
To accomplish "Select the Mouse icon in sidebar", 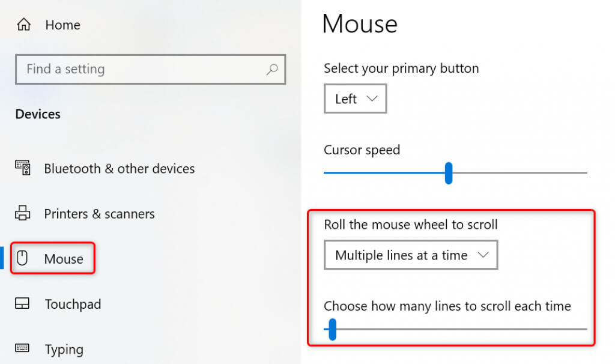I will point(23,259).
